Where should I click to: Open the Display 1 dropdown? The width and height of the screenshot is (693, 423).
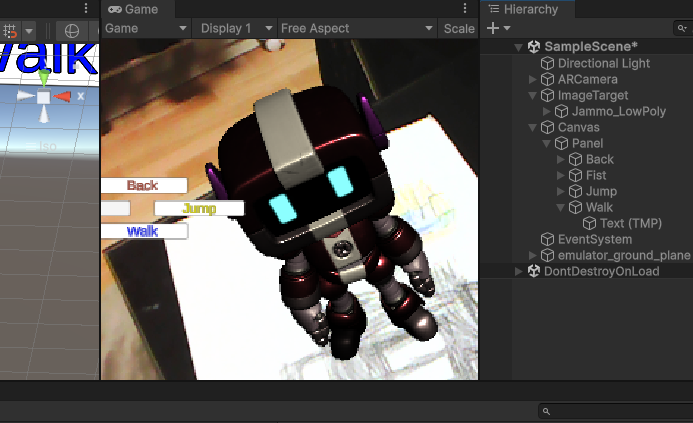point(236,29)
